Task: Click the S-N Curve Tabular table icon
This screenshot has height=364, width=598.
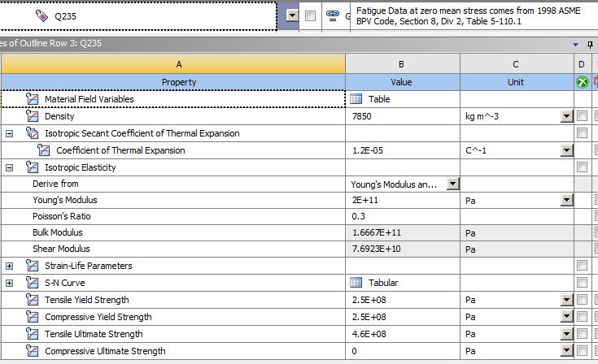Action: pos(356,283)
